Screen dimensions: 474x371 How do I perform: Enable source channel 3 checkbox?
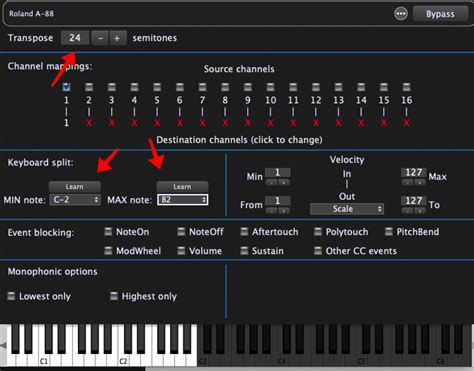pyautogui.click(x=112, y=87)
